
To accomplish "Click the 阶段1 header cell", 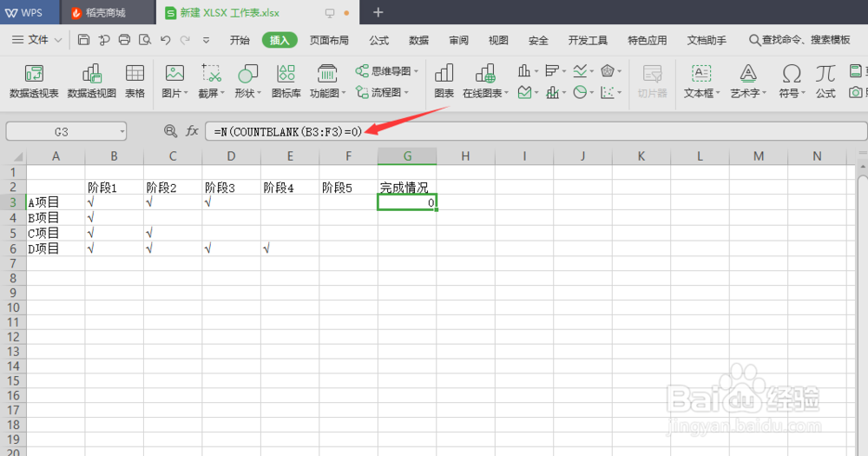I will pos(114,188).
